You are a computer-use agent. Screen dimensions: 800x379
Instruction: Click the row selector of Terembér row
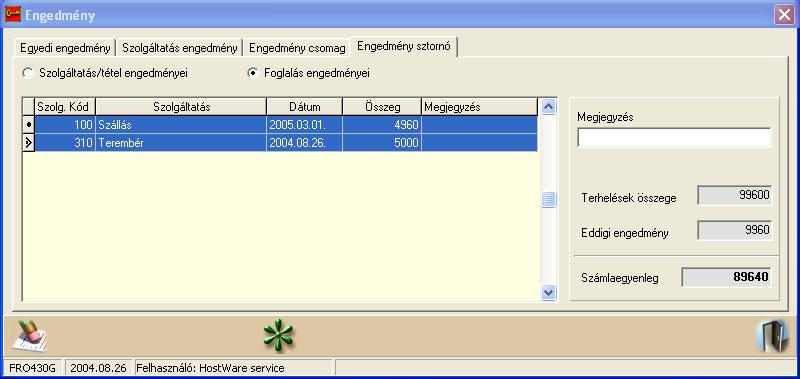click(29, 143)
